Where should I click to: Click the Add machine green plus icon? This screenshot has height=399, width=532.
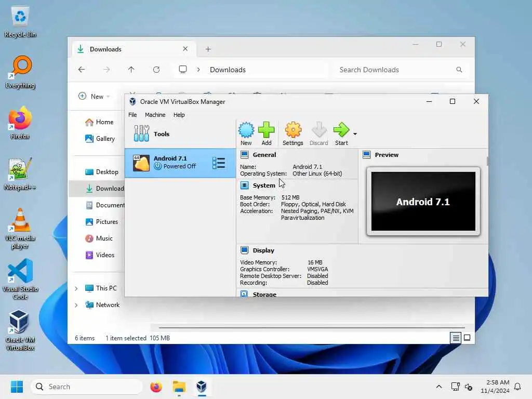pos(267,134)
